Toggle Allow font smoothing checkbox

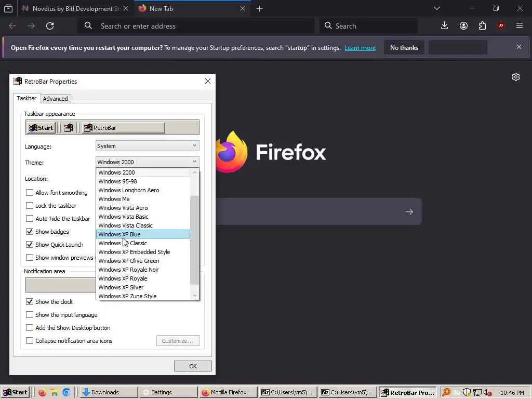[x=30, y=193]
